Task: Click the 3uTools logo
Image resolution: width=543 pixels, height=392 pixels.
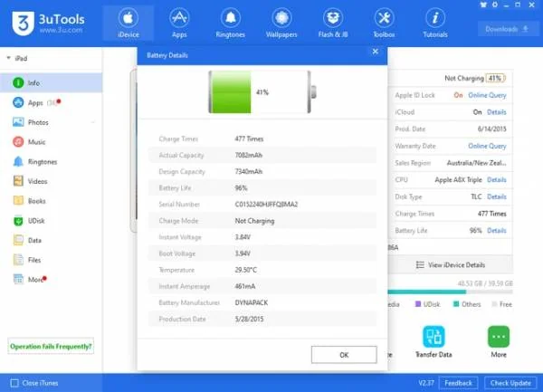Action: pos(49,24)
